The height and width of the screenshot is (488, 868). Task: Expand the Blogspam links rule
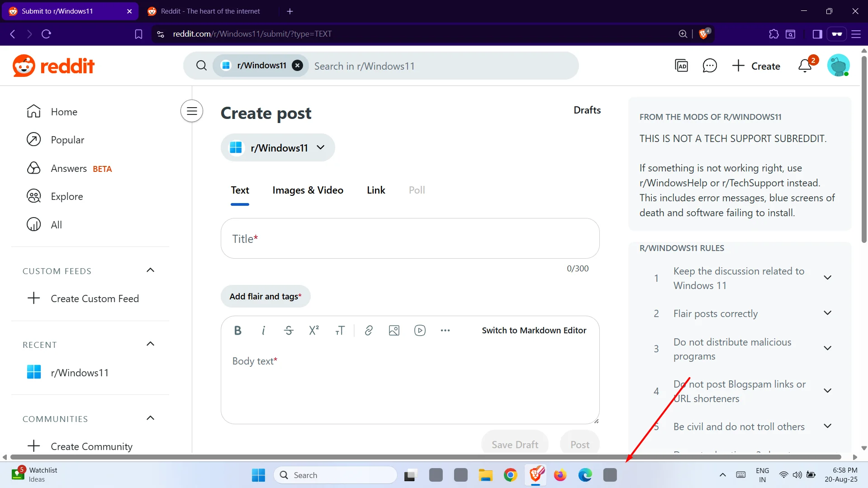(827, 391)
